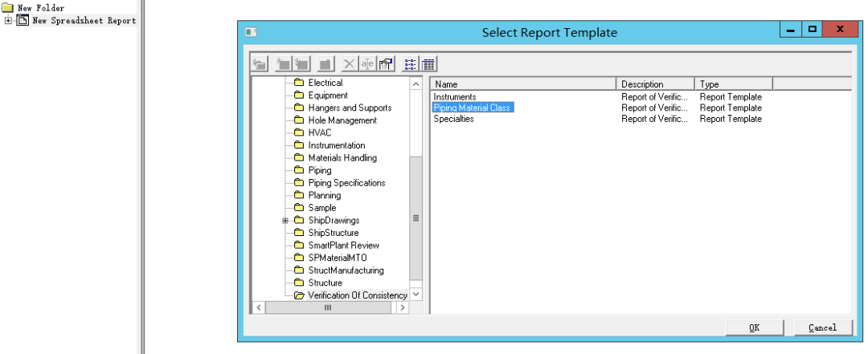
Task: Select Piping Specifications folder
Action: [x=346, y=182]
